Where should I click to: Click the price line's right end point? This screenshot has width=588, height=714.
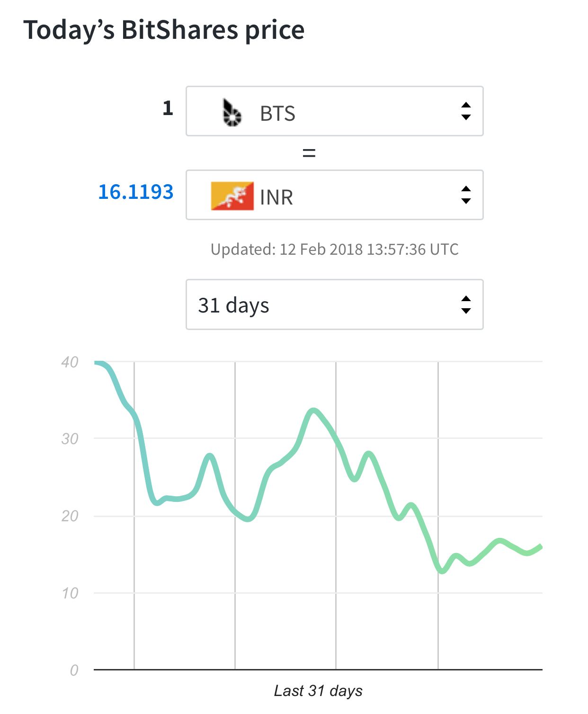click(540, 547)
